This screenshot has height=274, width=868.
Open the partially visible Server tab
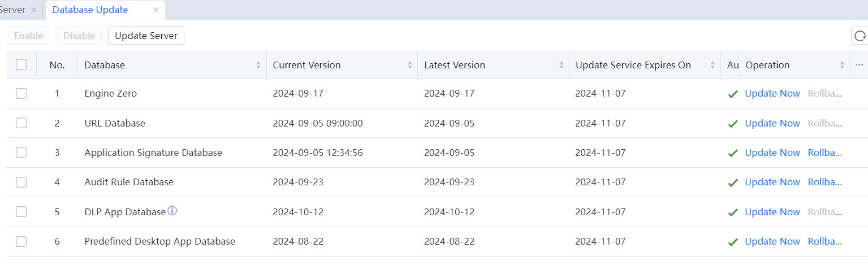[x=12, y=10]
